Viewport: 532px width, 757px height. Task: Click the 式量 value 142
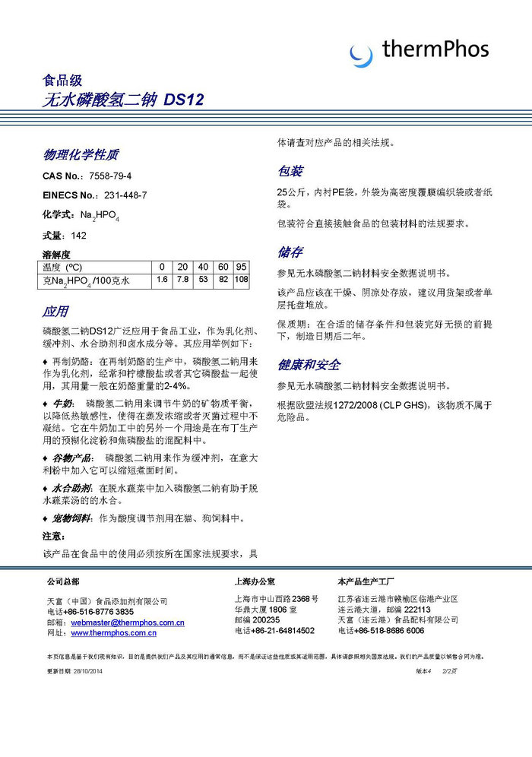coord(79,236)
